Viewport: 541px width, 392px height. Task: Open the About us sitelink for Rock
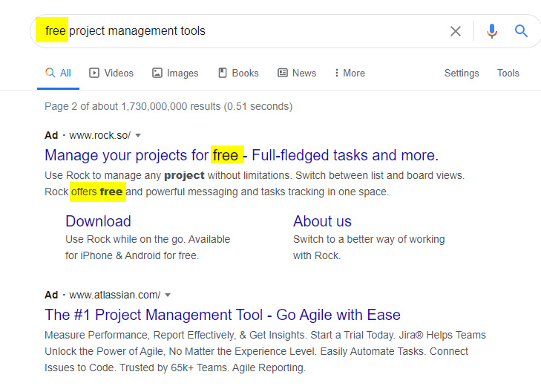[x=322, y=221]
